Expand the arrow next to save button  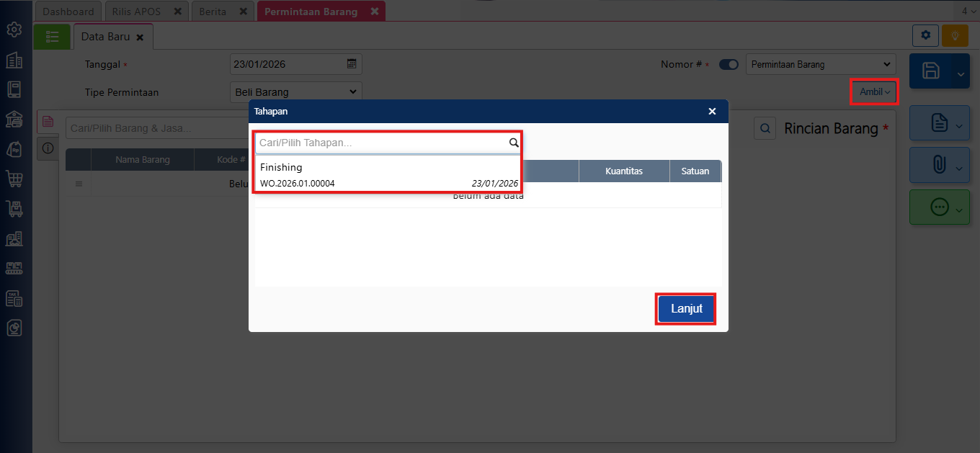click(960, 73)
